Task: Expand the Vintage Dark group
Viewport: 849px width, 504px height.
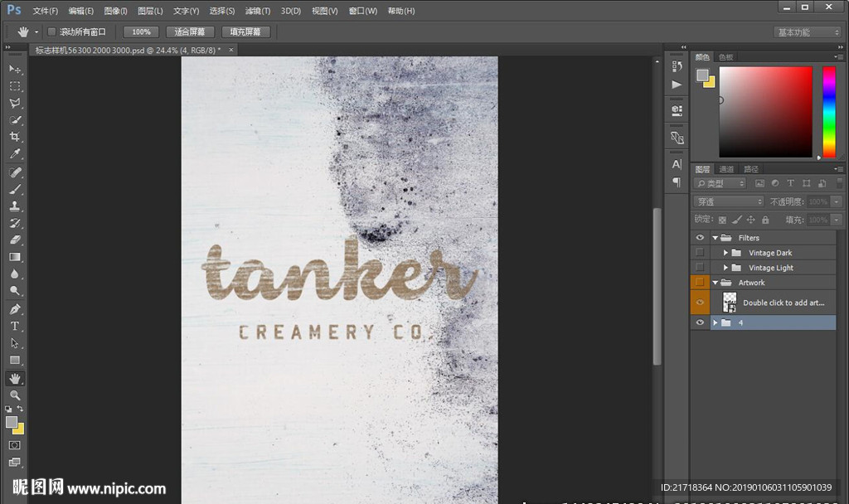Action: pyautogui.click(x=725, y=253)
